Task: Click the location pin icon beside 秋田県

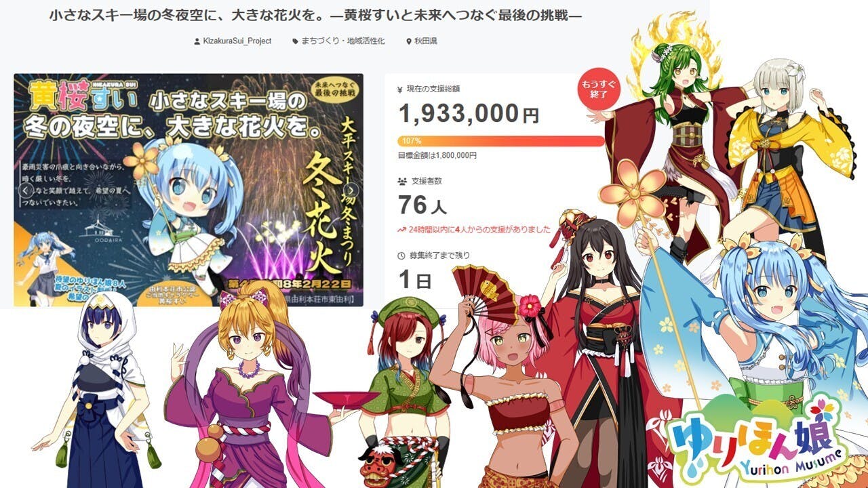Action: click(409, 41)
